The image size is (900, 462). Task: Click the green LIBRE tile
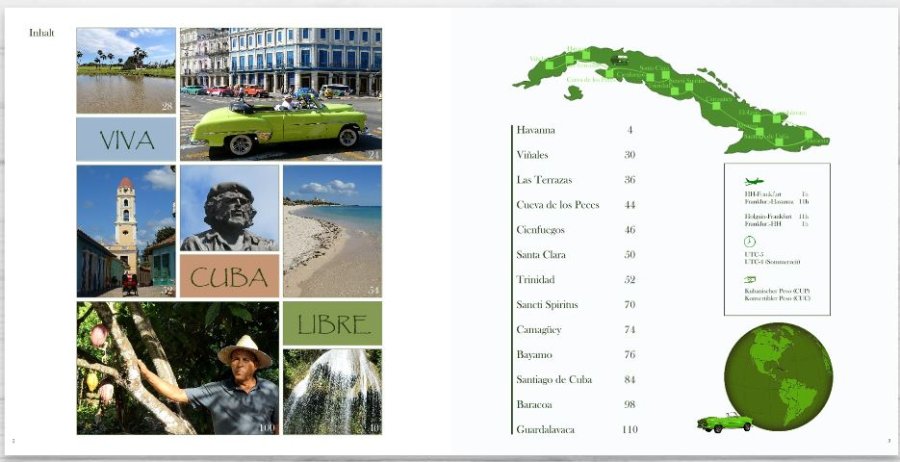pyautogui.click(x=332, y=324)
